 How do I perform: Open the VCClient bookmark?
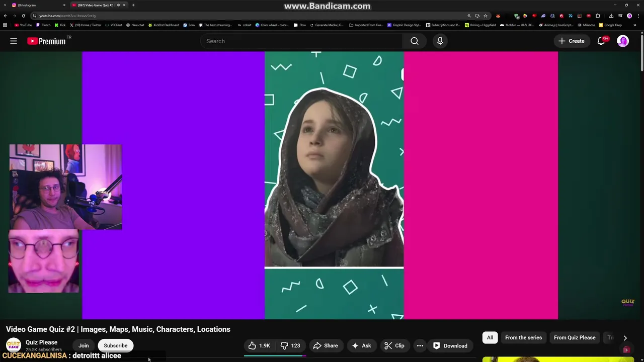coord(113,25)
